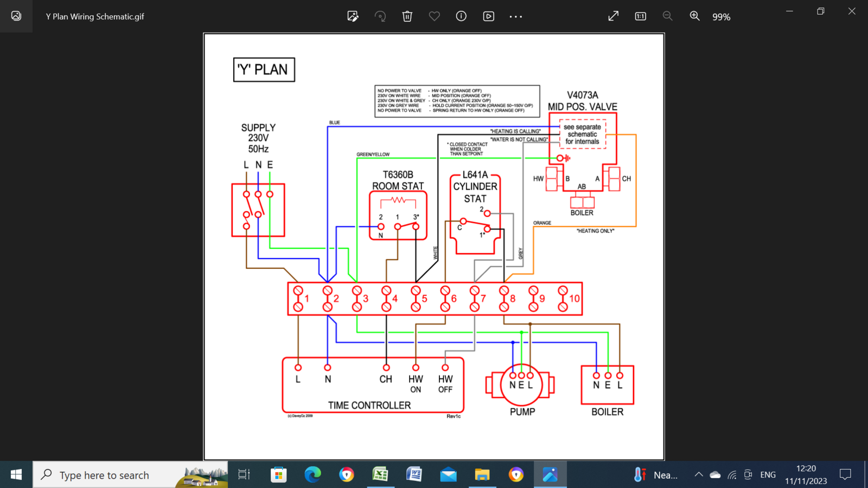The height and width of the screenshot is (488, 868).
Task: Zoom in on the image
Action: [694, 16]
